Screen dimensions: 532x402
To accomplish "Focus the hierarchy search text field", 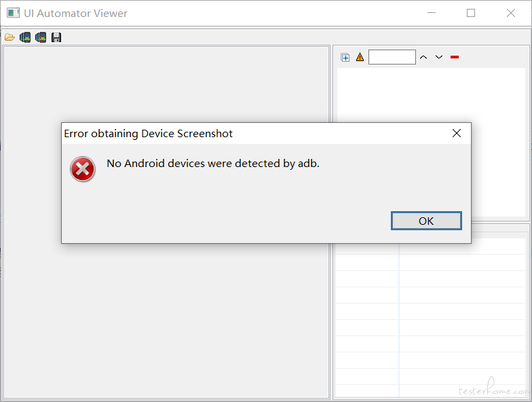I will (x=392, y=57).
